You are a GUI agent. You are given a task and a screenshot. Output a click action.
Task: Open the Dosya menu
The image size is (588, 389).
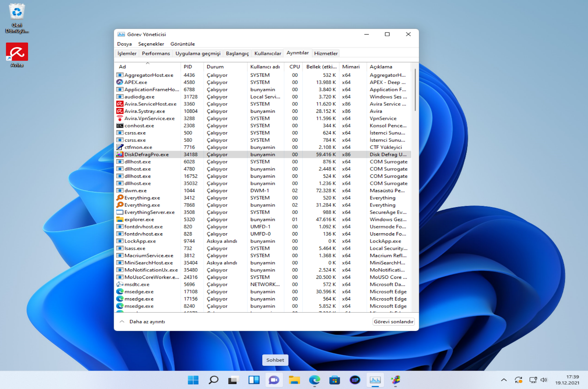(124, 44)
